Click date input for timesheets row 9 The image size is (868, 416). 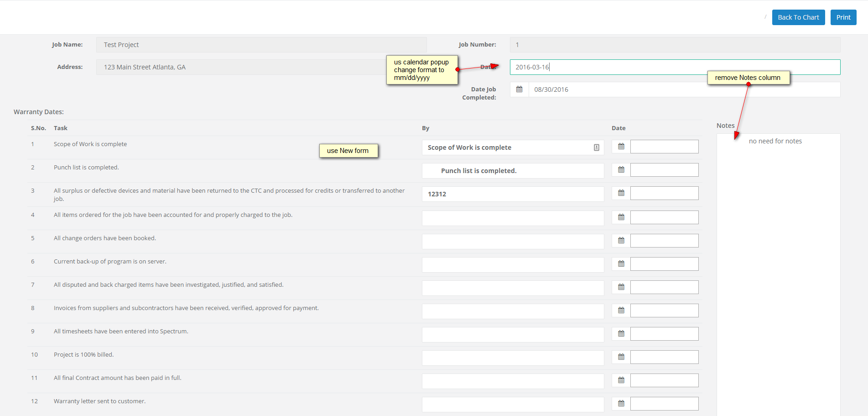click(664, 334)
